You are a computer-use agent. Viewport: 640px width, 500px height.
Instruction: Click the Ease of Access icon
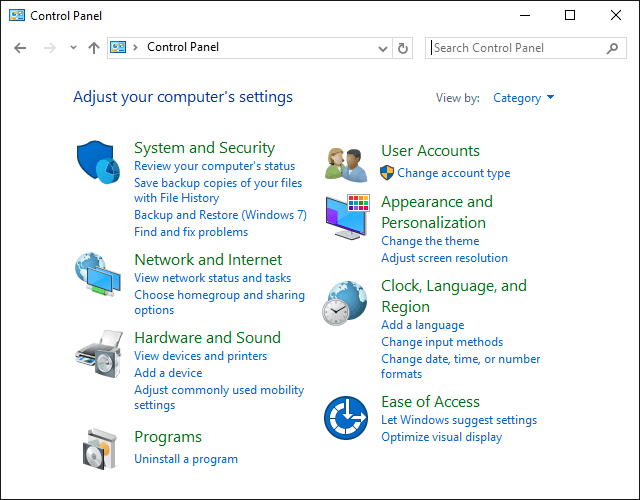tap(346, 418)
